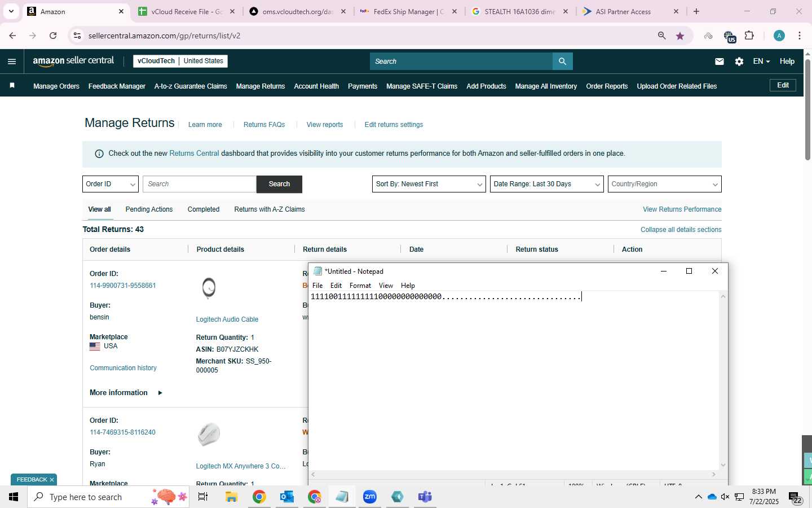The height and width of the screenshot is (508, 812).
Task: Click the Edit button in the nav bar
Action: click(783, 85)
